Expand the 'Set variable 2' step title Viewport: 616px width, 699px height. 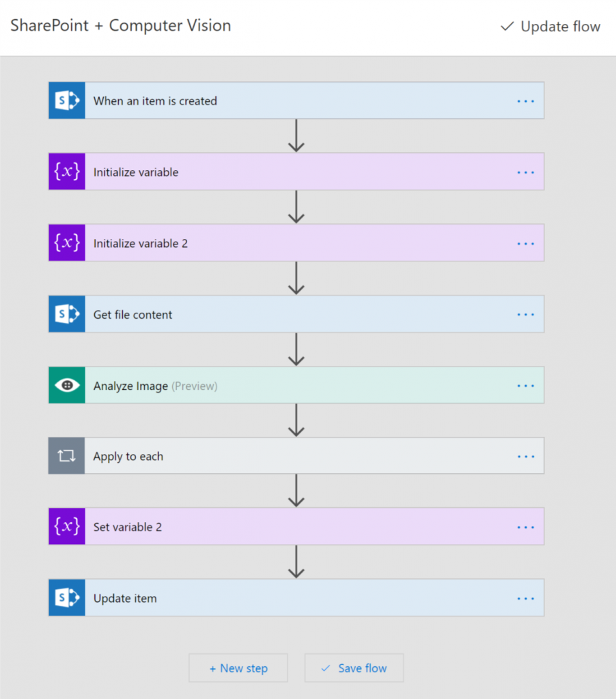(128, 528)
